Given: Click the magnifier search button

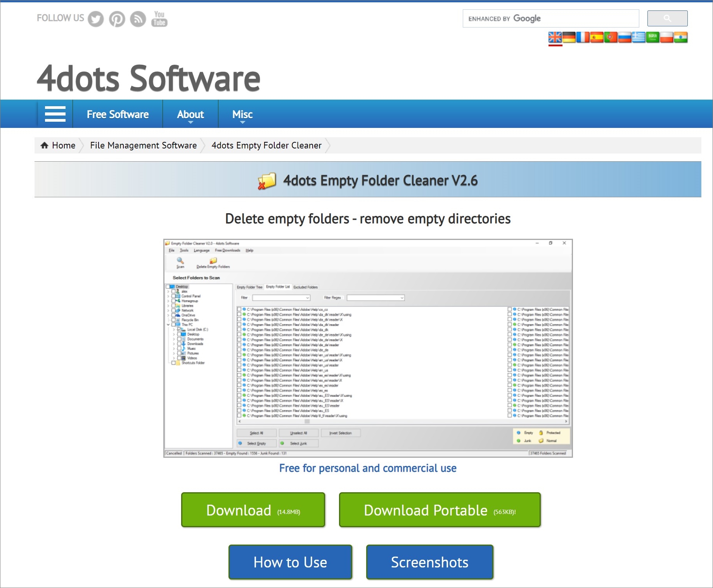Looking at the screenshot, I should click(x=667, y=18).
